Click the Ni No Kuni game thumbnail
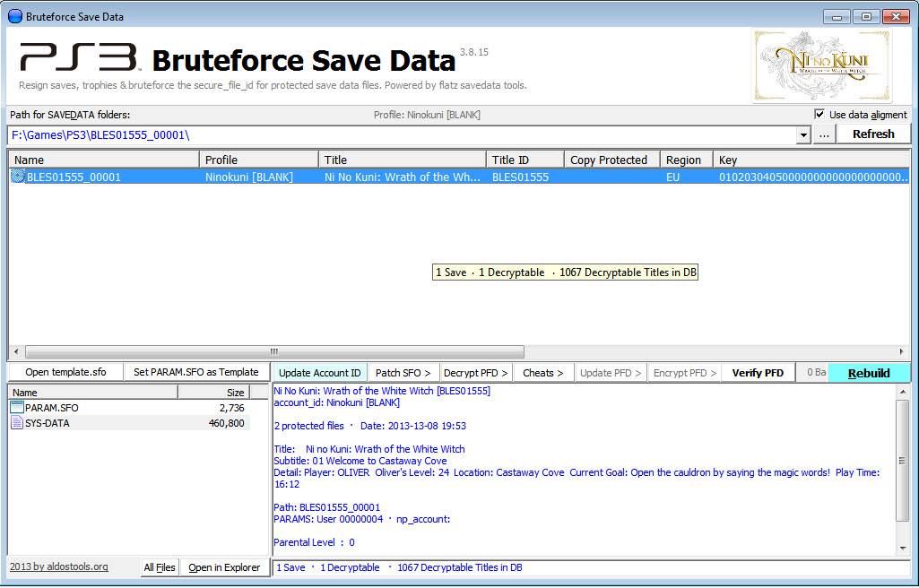 pyautogui.click(x=821, y=66)
